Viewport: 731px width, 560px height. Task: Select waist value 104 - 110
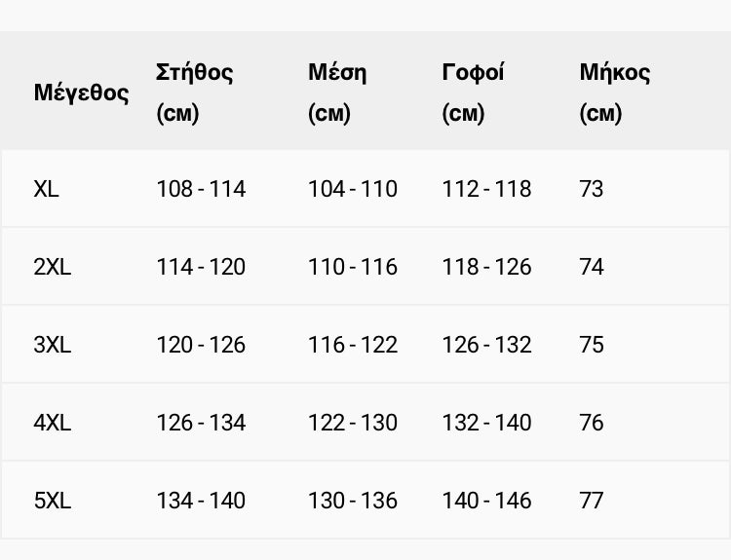tap(353, 189)
